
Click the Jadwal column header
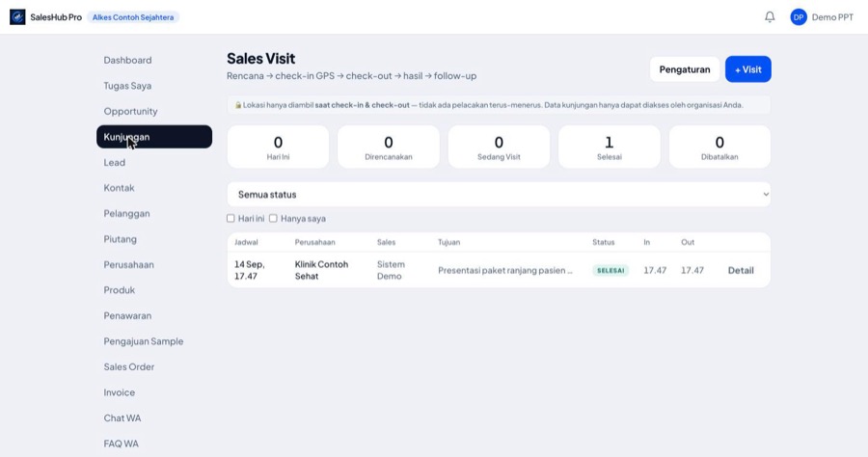[246, 242]
